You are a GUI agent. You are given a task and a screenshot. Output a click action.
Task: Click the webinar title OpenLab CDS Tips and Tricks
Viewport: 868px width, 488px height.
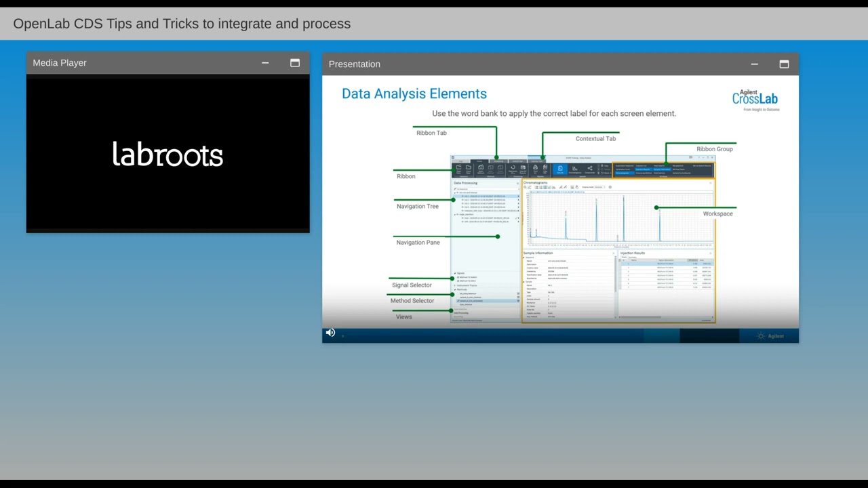click(182, 24)
